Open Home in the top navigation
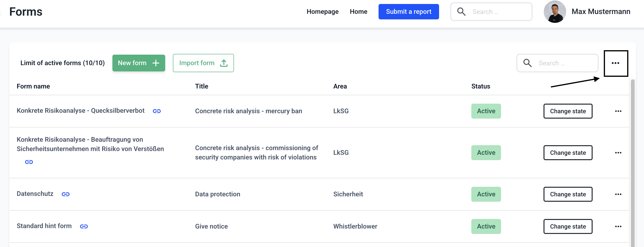Image resolution: width=644 pixels, height=247 pixels. pos(358,12)
